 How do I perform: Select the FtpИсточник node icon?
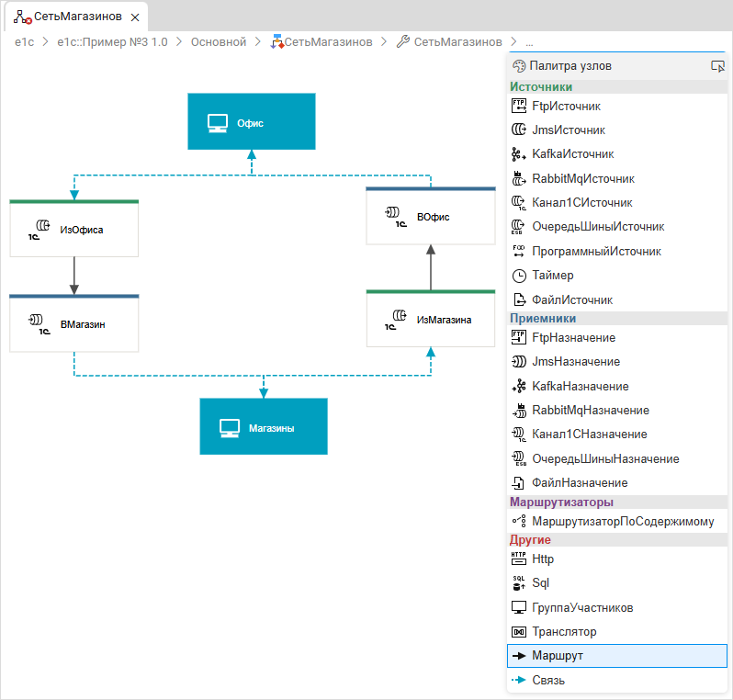(x=518, y=106)
